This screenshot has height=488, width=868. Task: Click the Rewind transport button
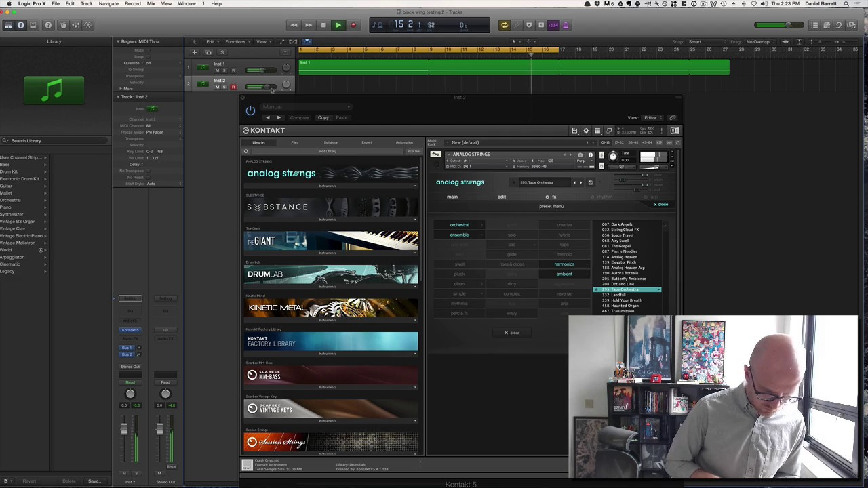(x=294, y=25)
